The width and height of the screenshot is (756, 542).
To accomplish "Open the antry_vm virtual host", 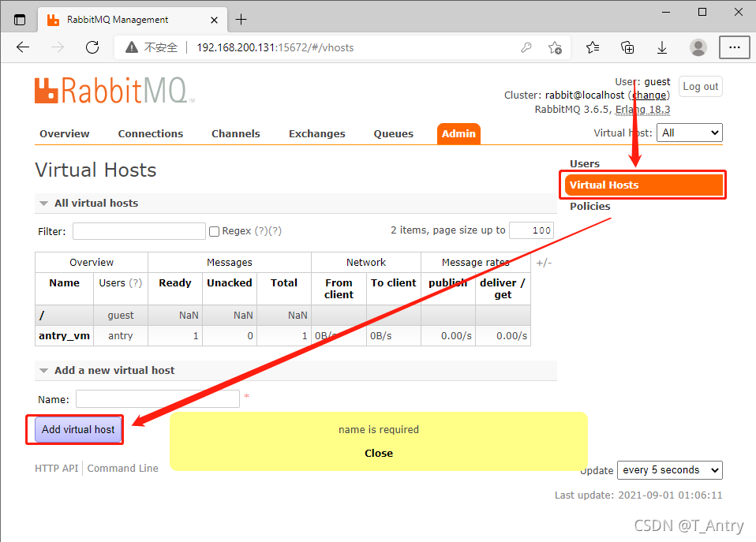I will click(x=64, y=335).
